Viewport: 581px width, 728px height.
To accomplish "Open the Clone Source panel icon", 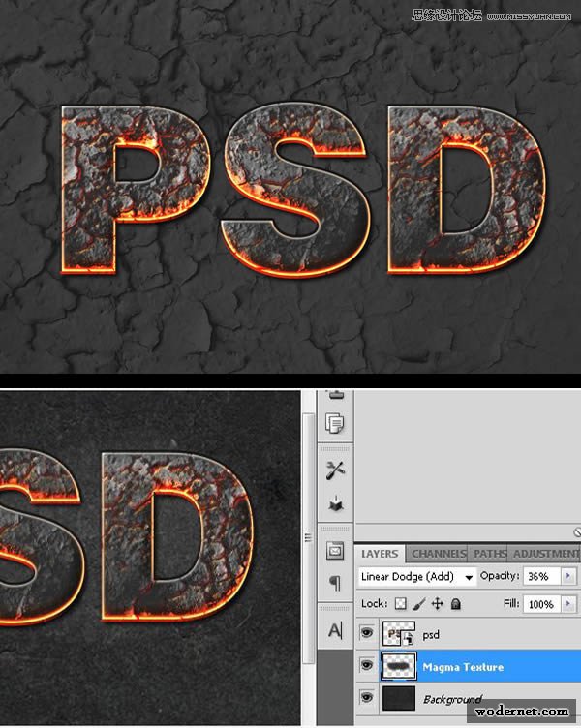I will coord(335,423).
